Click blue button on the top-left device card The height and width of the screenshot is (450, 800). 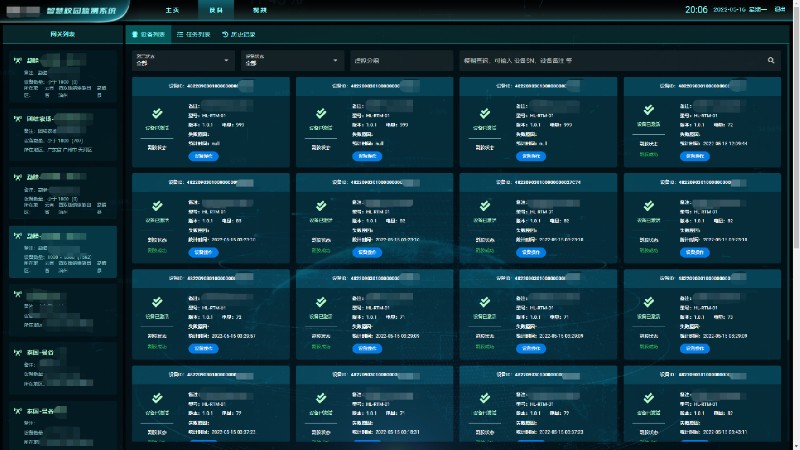203,156
